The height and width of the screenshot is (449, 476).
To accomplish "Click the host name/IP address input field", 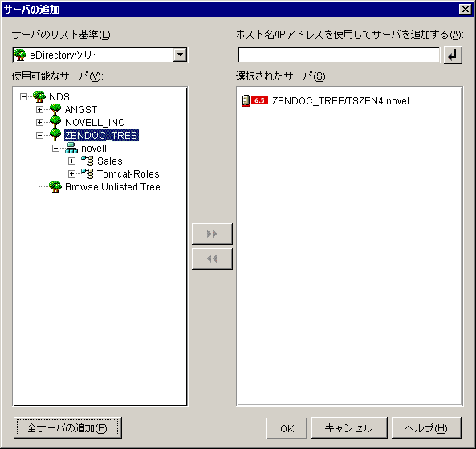I will pos(339,55).
